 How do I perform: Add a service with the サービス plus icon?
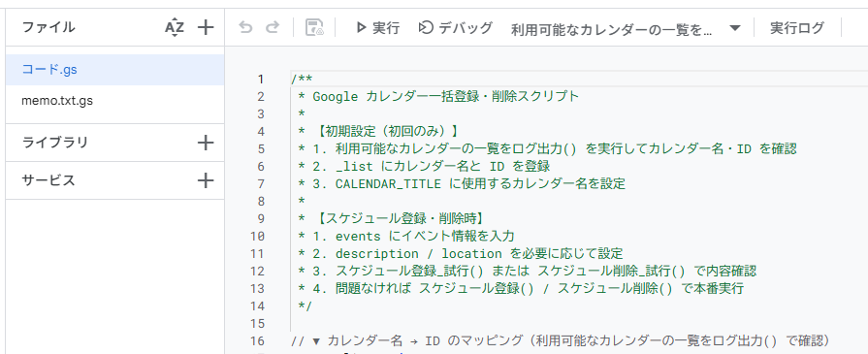click(206, 180)
